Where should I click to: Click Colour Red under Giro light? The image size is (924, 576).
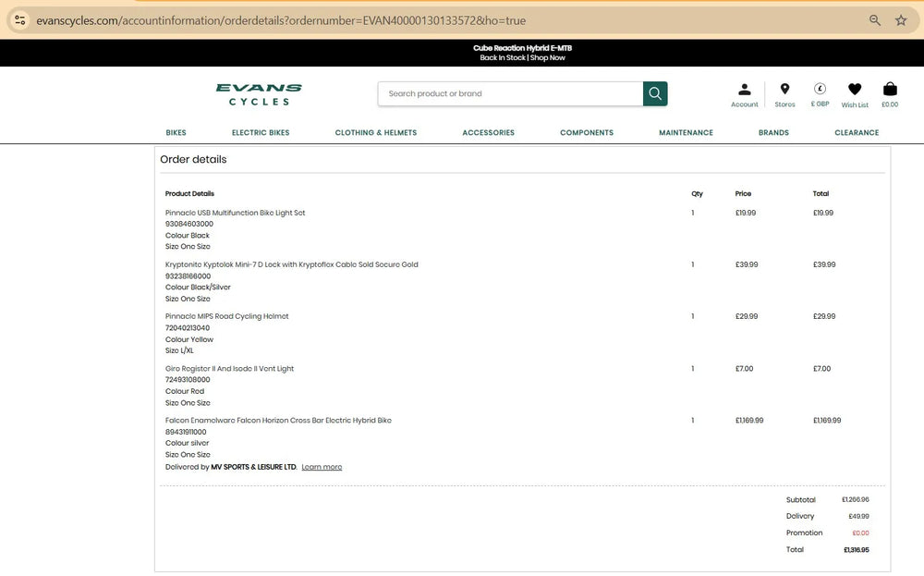185,391
